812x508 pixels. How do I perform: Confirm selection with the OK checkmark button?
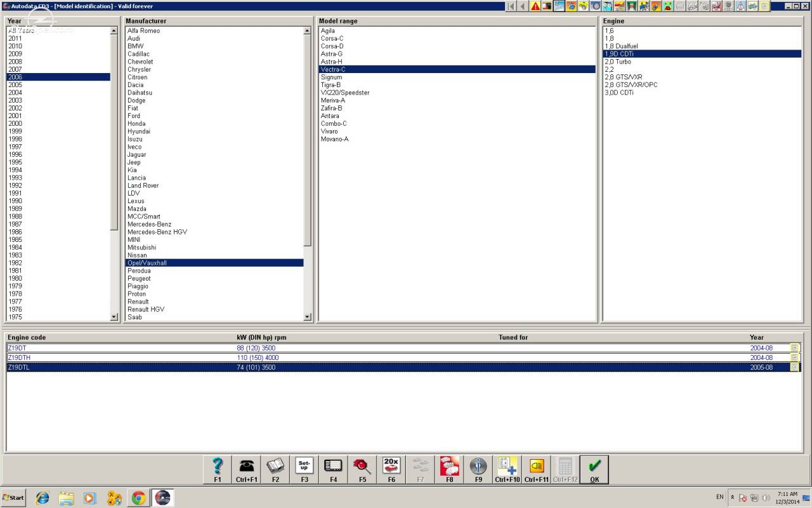(x=594, y=469)
